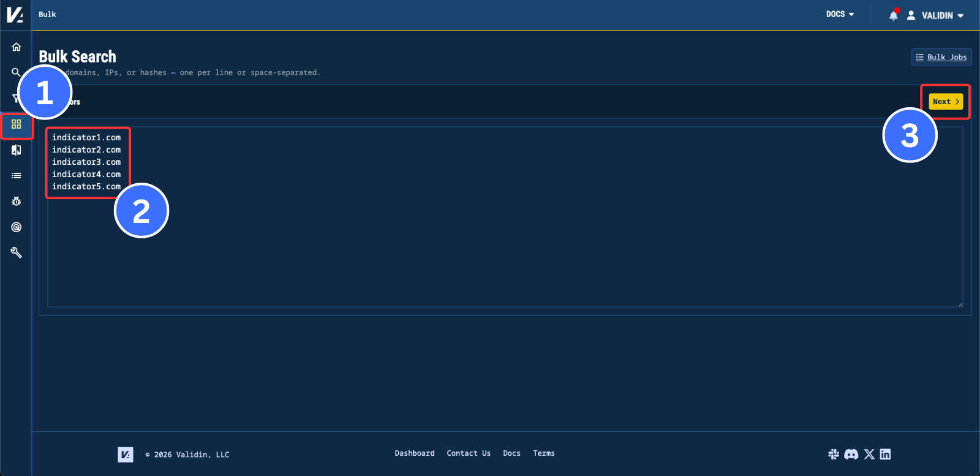The height and width of the screenshot is (476, 980).
Task: Open the Bulk Jobs link
Action: [x=941, y=57]
